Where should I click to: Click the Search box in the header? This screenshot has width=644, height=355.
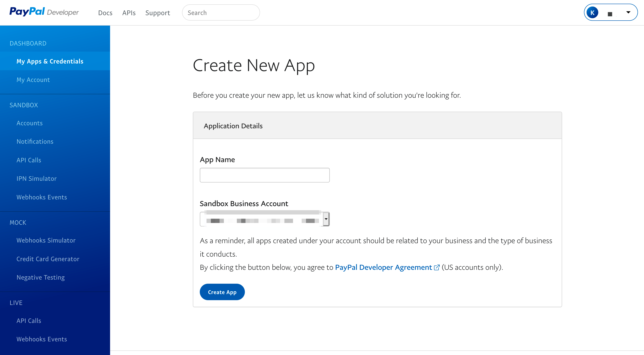[x=221, y=13]
